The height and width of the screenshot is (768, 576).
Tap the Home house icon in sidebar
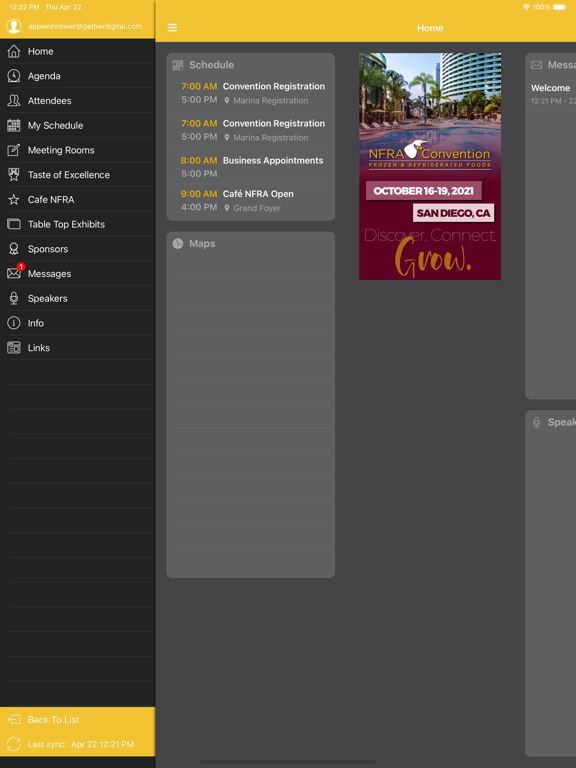coord(14,51)
